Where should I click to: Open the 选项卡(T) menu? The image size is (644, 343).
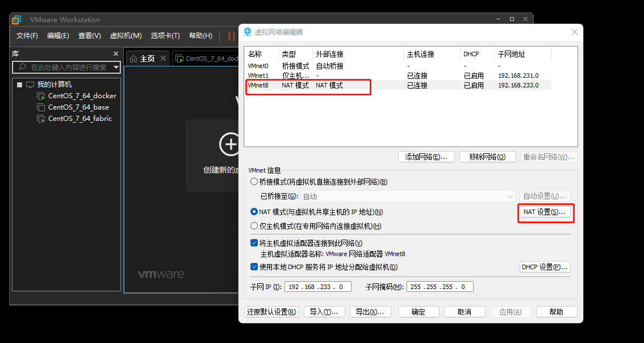coord(165,36)
